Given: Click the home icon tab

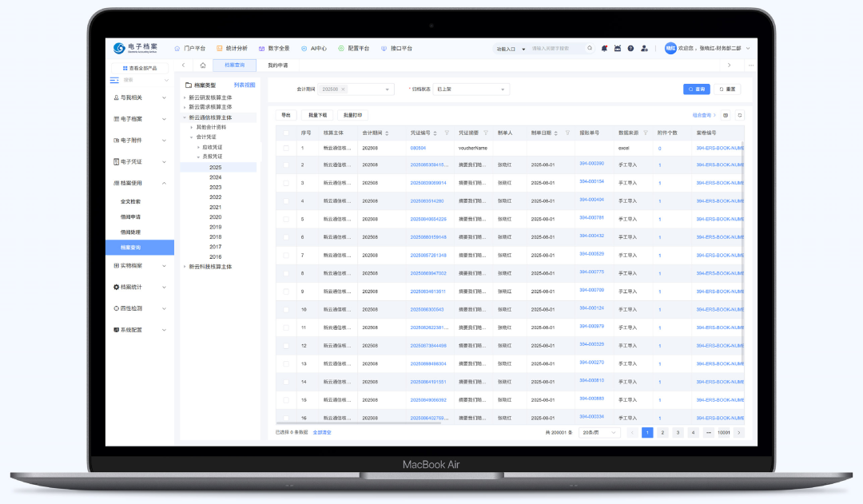Looking at the screenshot, I should [x=203, y=65].
